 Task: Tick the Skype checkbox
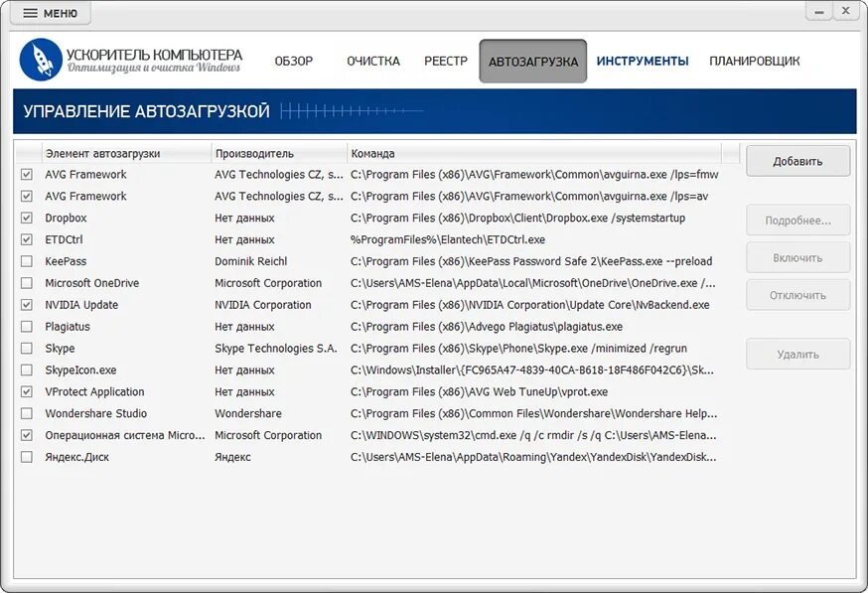click(27, 349)
